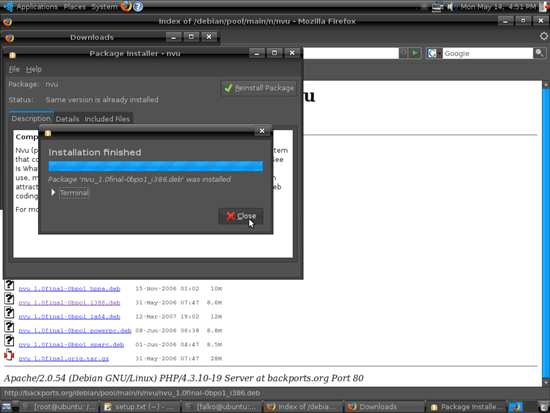550x413 pixels.
Task: Click the help icon in top panel
Action: coord(138,6)
